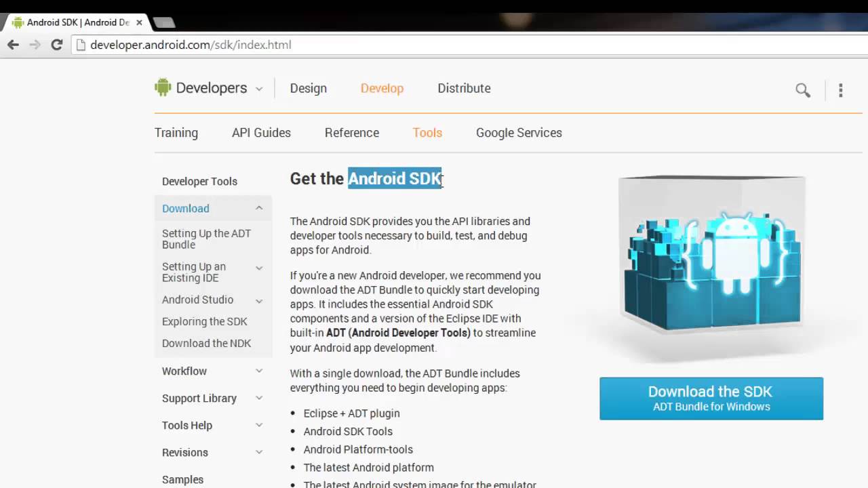Open the Distribute section
The width and height of the screenshot is (868, 488).
[x=464, y=88]
